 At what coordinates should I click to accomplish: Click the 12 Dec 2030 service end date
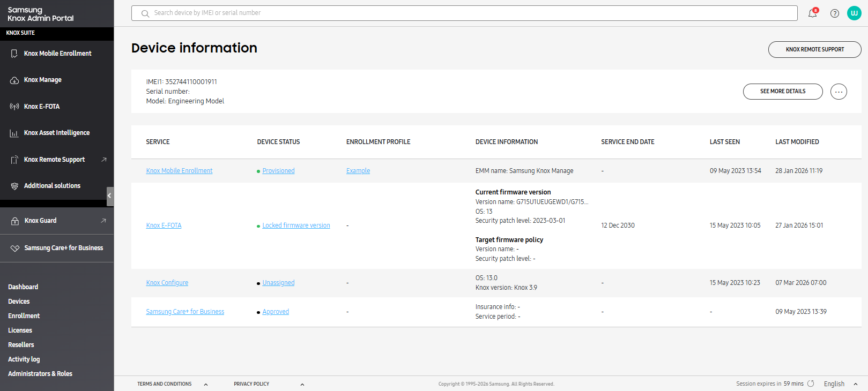618,225
